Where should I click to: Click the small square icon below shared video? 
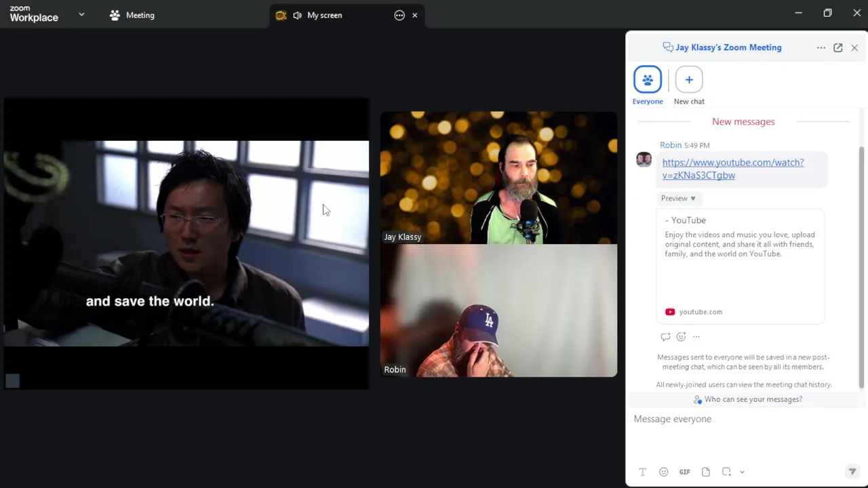pos(12,381)
